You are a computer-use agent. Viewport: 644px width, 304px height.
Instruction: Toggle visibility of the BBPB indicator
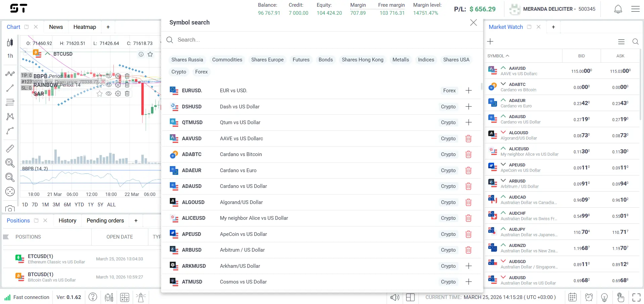pyautogui.click(x=109, y=76)
